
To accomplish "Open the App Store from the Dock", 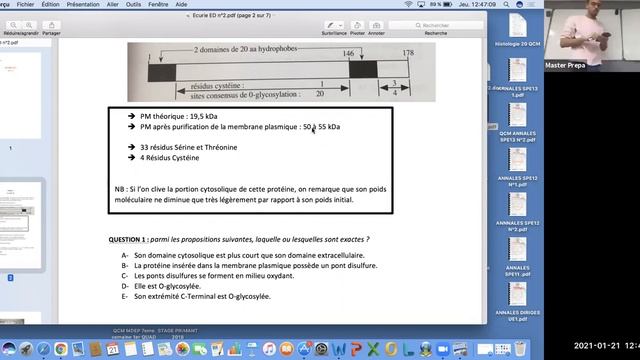I will point(304,349).
